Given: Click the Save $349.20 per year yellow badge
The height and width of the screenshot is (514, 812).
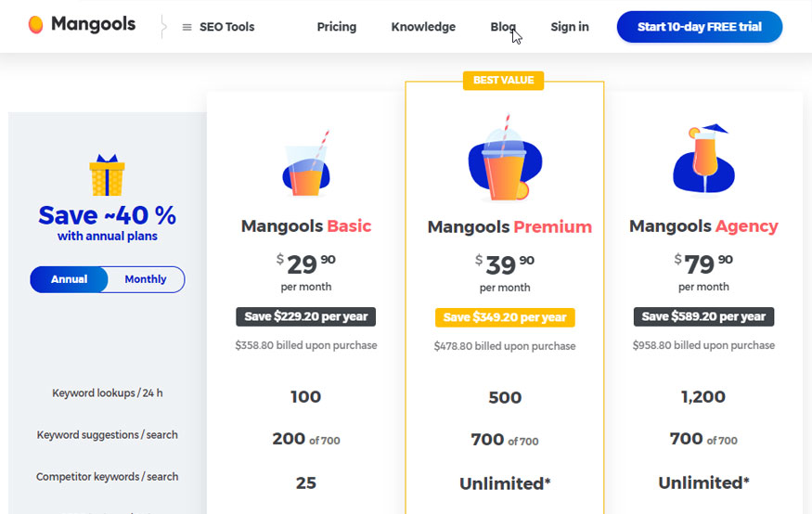Looking at the screenshot, I should [505, 317].
